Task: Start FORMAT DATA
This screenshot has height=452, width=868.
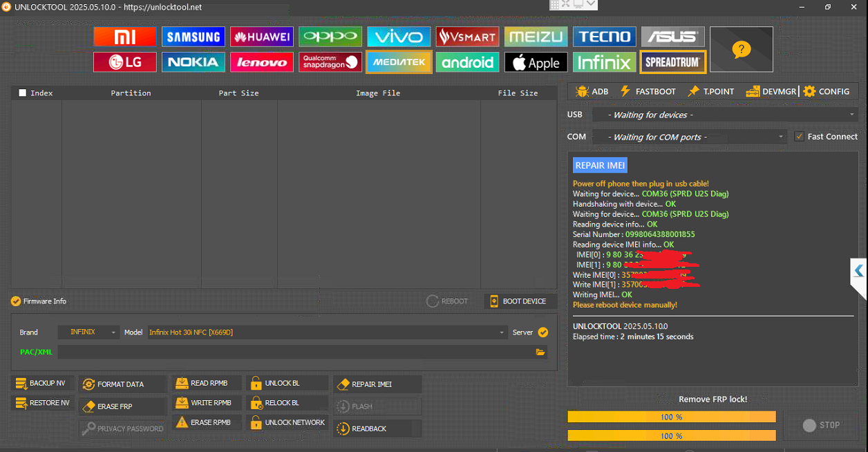Action: [122, 384]
